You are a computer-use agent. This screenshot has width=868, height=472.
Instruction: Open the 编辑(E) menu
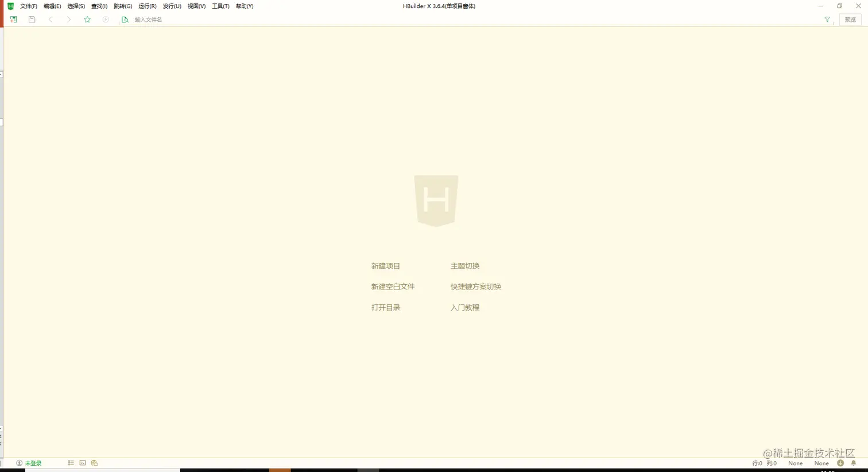coord(52,6)
